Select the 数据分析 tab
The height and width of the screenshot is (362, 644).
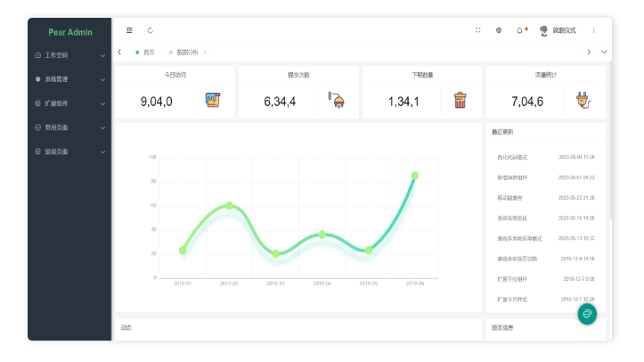point(187,53)
